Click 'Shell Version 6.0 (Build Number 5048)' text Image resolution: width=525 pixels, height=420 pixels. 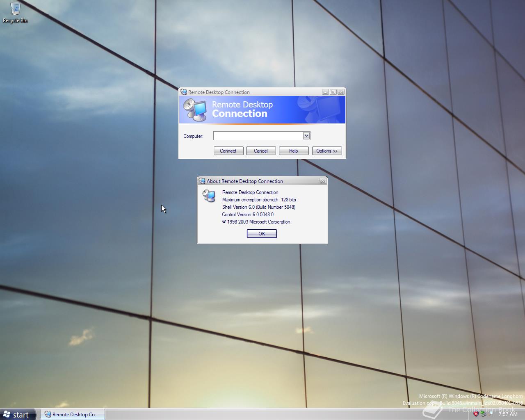point(259,207)
